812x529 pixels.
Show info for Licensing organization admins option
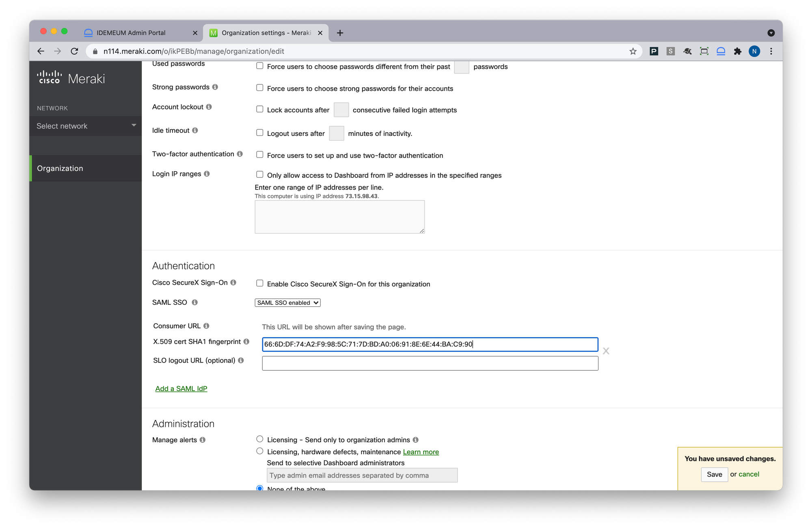click(x=415, y=440)
